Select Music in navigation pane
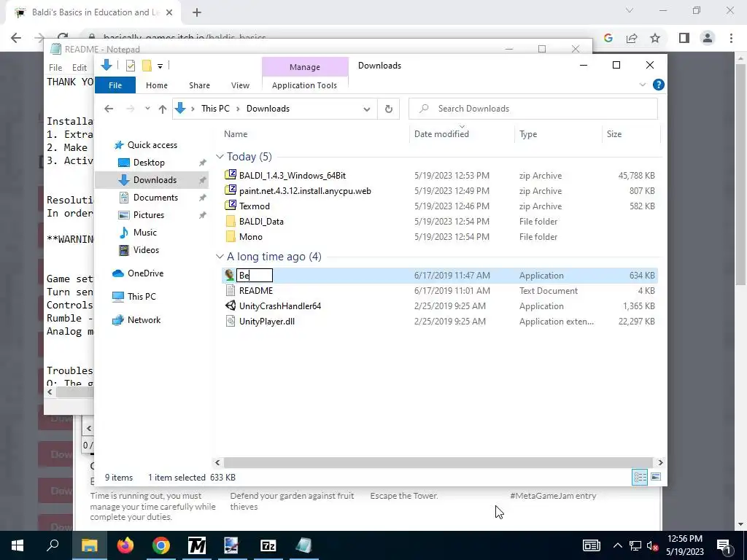 coord(145,233)
